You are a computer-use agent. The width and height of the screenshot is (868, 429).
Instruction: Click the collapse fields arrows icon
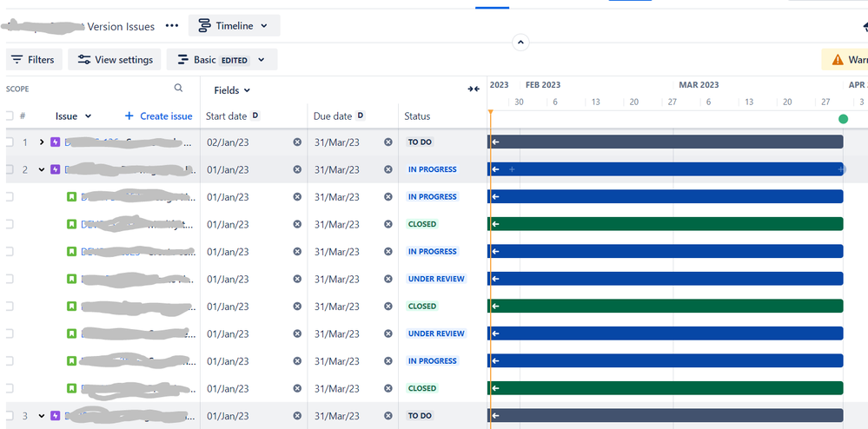[474, 89]
